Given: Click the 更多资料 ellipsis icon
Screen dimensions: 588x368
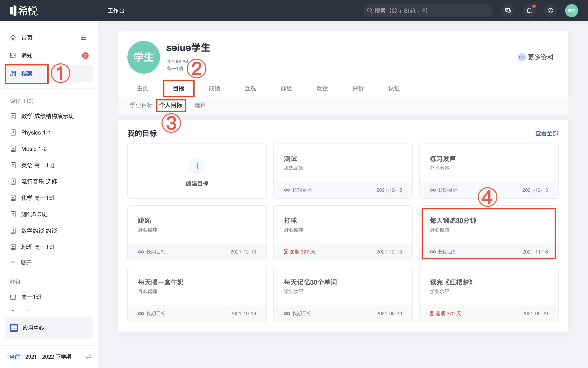Looking at the screenshot, I should point(521,57).
